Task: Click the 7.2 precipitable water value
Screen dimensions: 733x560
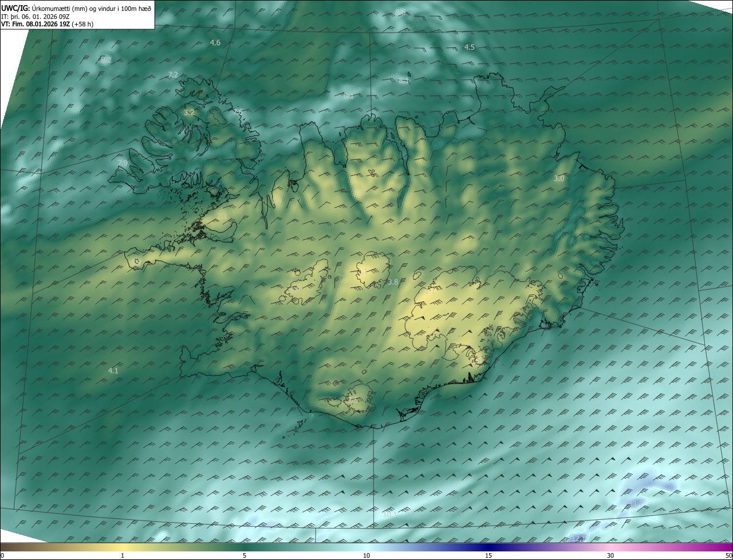Action: pyautogui.click(x=173, y=75)
